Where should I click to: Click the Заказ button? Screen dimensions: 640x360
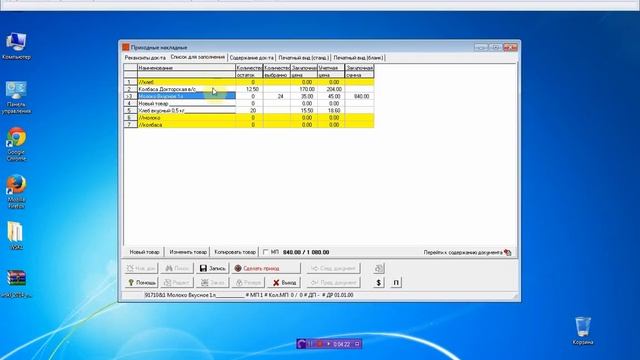[x=212, y=282]
